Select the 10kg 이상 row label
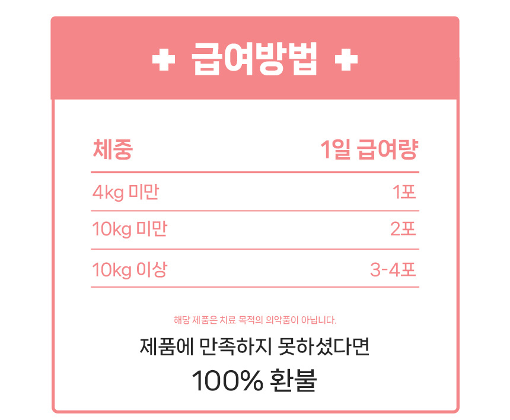Screen dimensions: 510x420 129,270
